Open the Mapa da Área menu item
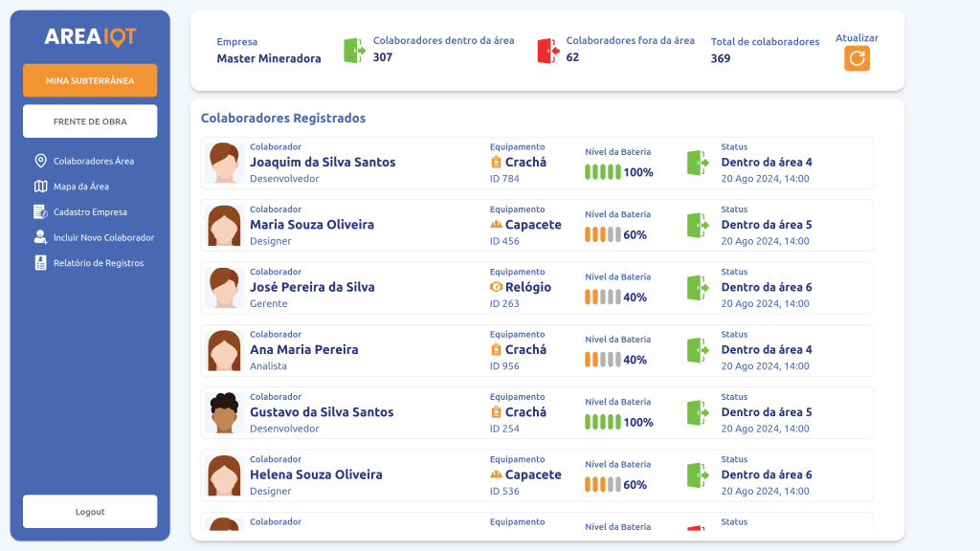This screenshot has width=980, height=551. pos(81,187)
